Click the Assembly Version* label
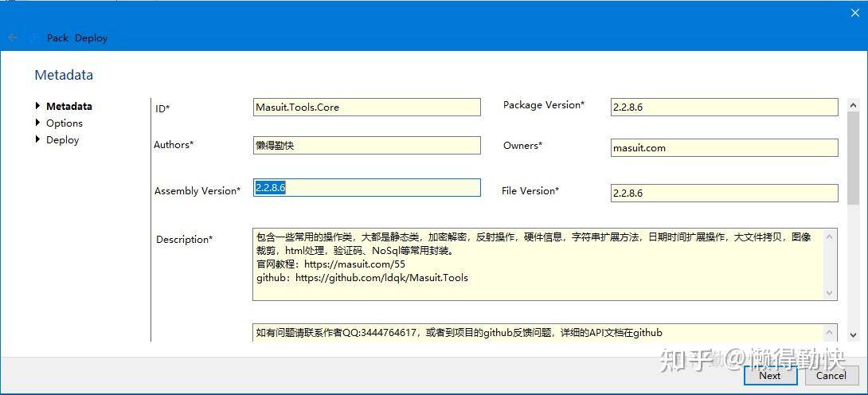 [x=197, y=191]
